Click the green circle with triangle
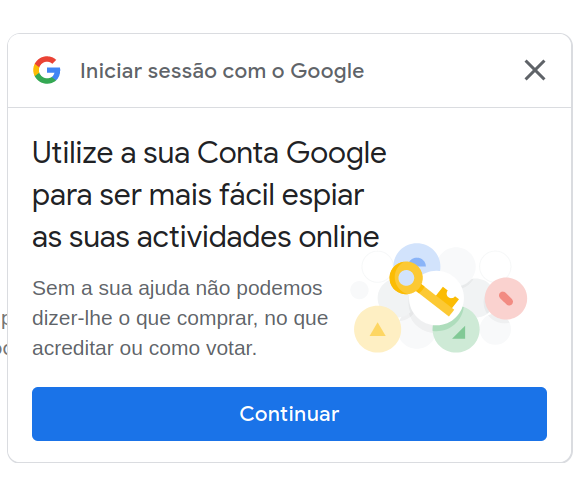 pos(456,331)
